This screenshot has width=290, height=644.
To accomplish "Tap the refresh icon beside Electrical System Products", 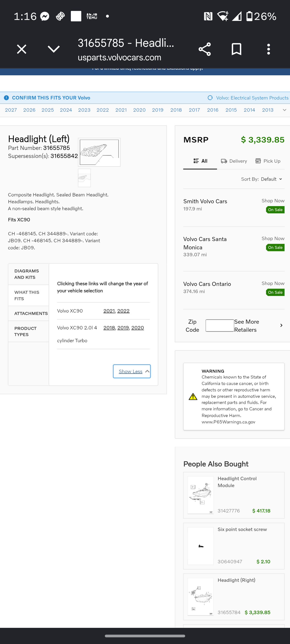I will [210, 98].
